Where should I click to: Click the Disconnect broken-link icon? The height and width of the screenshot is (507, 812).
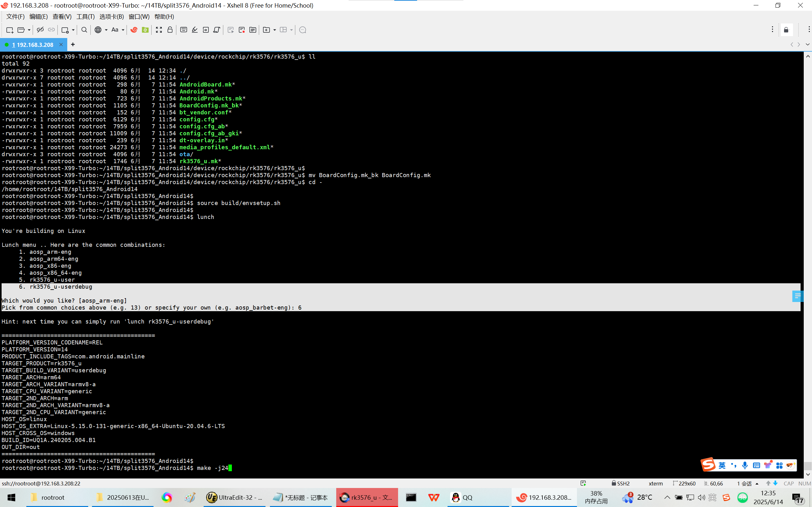[40, 30]
